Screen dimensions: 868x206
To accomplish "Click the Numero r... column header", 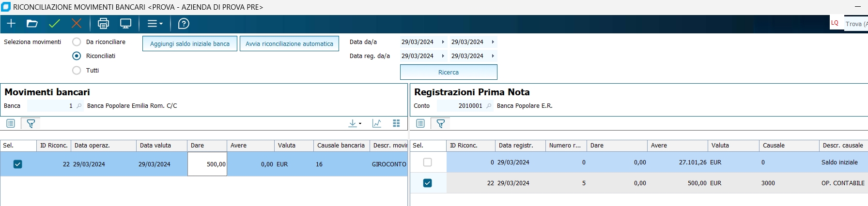I will 566,146.
